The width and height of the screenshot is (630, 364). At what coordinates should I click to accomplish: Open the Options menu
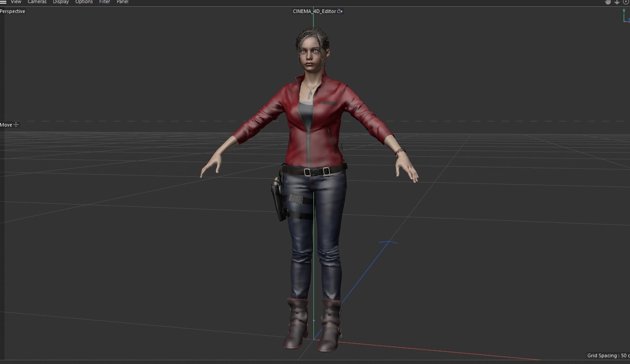(84, 2)
